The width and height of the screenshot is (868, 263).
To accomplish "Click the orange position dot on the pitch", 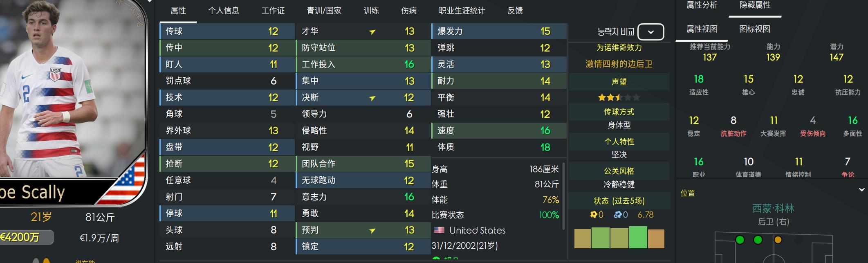I will 778,240.
